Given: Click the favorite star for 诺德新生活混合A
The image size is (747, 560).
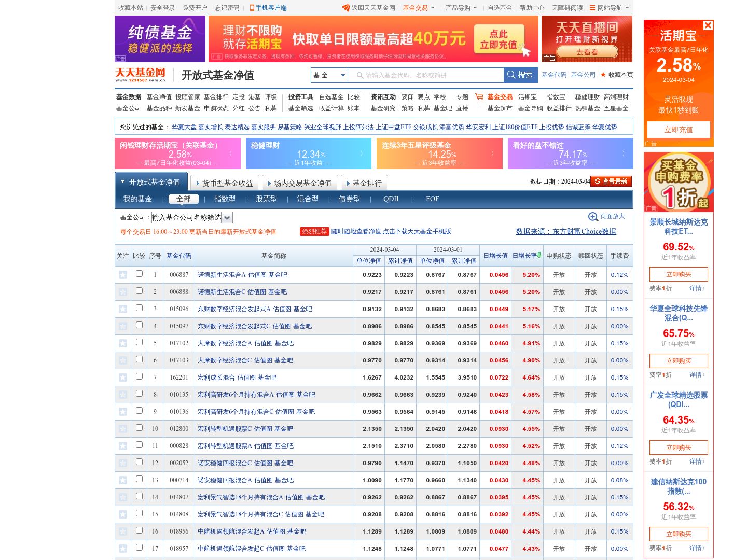Looking at the screenshot, I should point(123,275).
